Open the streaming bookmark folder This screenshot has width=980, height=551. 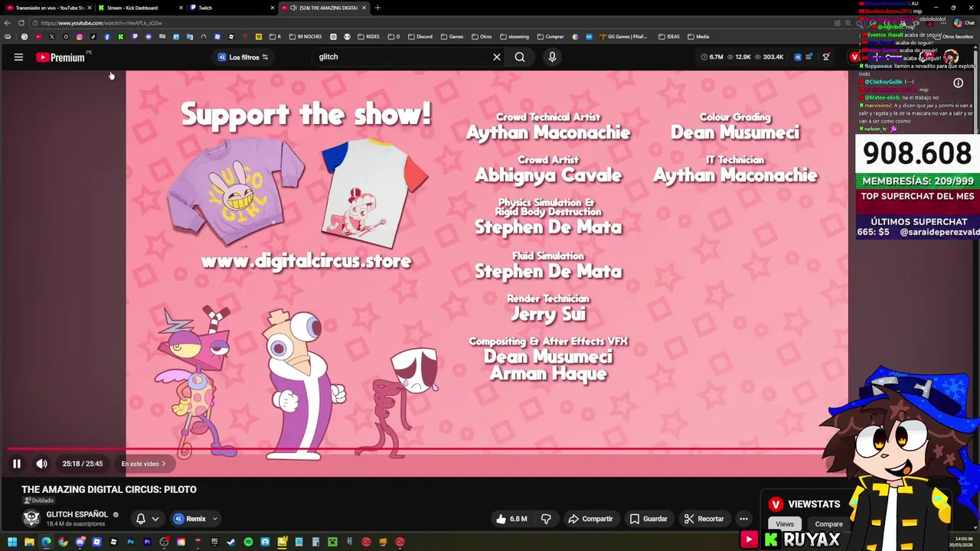514,37
